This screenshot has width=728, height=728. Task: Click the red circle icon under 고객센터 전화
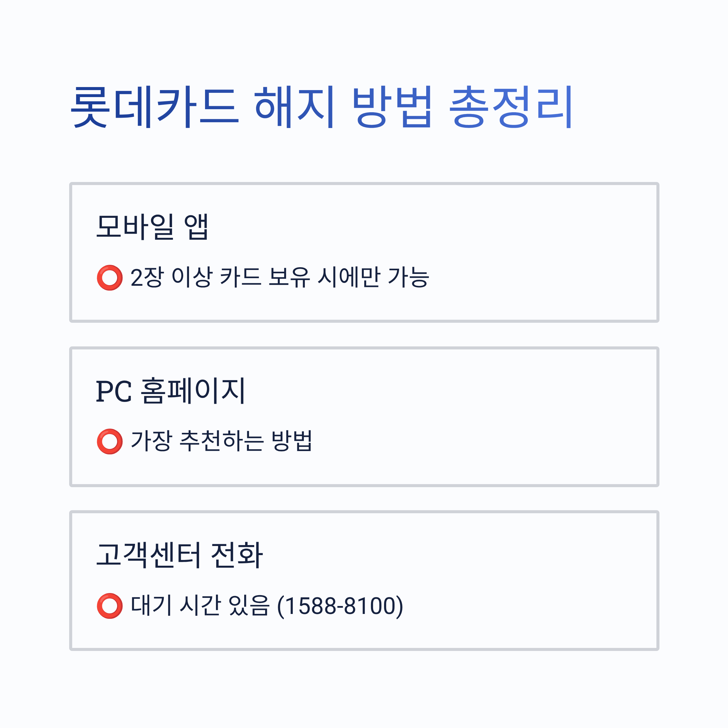[110, 606]
